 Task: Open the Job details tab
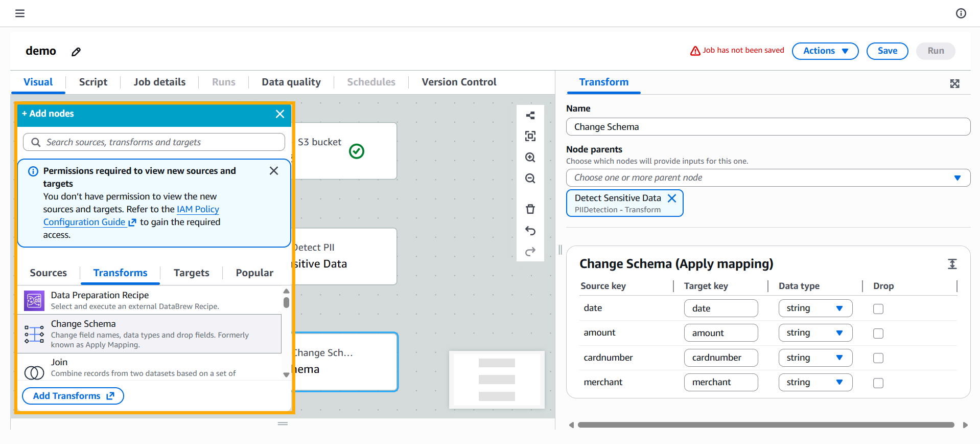159,82
